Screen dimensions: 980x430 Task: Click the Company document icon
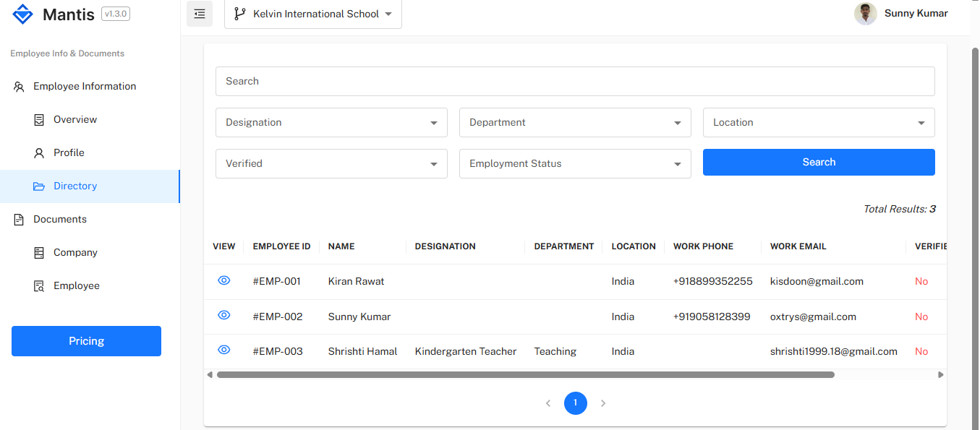[x=39, y=253]
